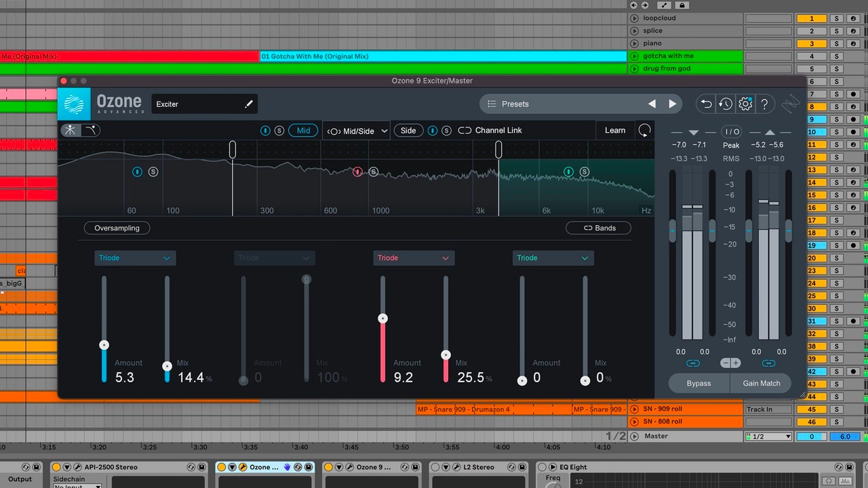Toggle bypass of the low band

tap(138, 172)
